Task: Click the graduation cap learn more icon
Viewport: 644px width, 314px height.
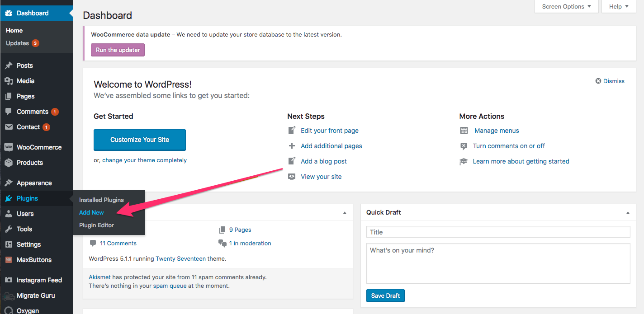Action: point(464,161)
